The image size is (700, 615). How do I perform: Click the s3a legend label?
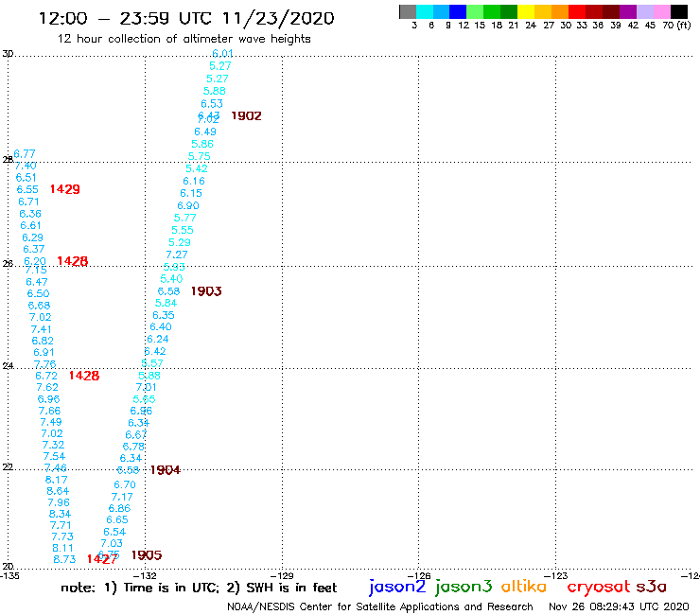coord(651,587)
